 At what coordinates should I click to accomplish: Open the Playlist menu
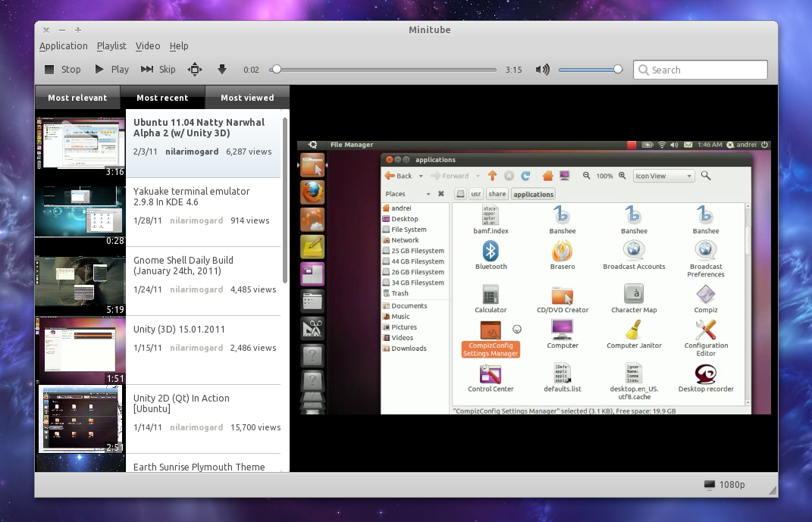click(111, 46)
